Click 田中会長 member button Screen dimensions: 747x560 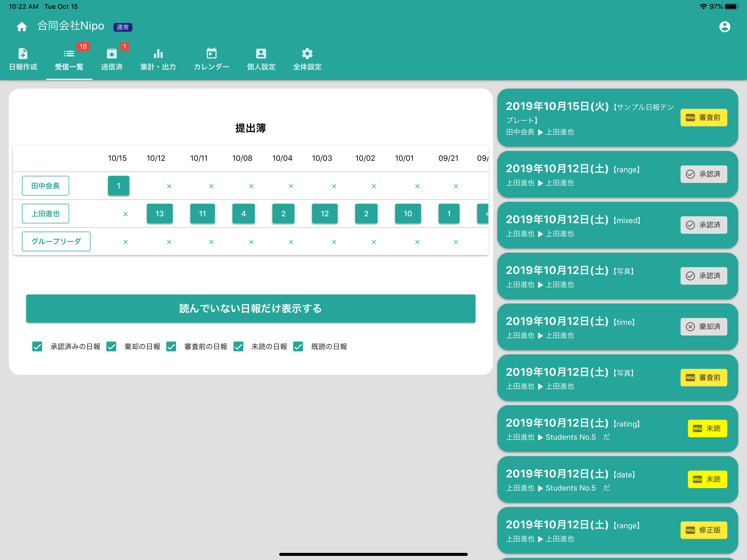pos(46,186)
